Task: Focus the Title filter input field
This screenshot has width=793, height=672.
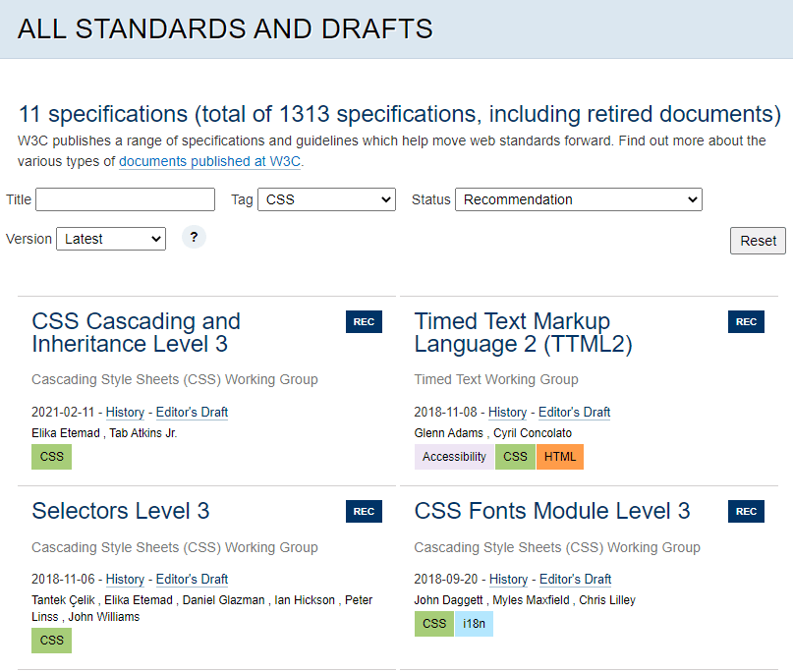Action: click(x=126, y=199)
